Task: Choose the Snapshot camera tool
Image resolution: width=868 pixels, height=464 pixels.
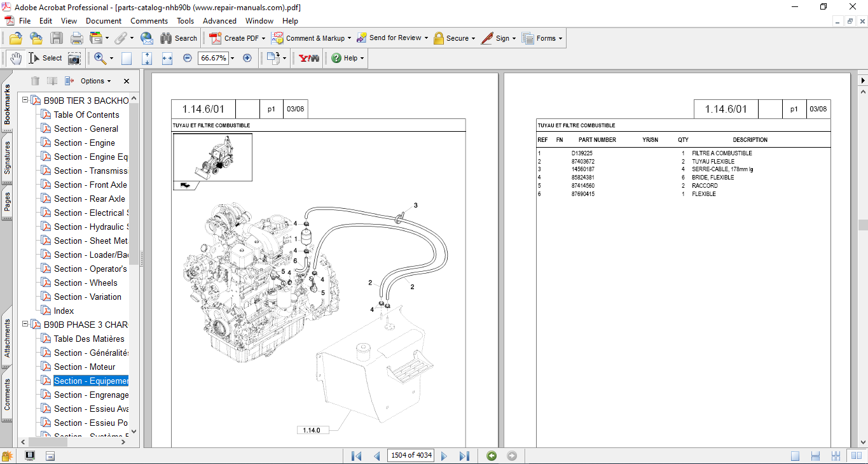Action: pyautogui.click(x=74, y=58)
